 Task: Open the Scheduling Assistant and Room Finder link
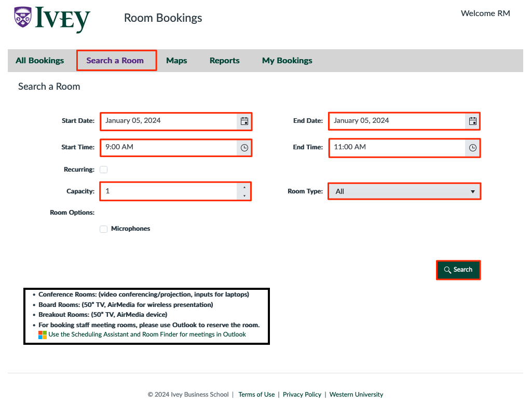coord(147,334)
